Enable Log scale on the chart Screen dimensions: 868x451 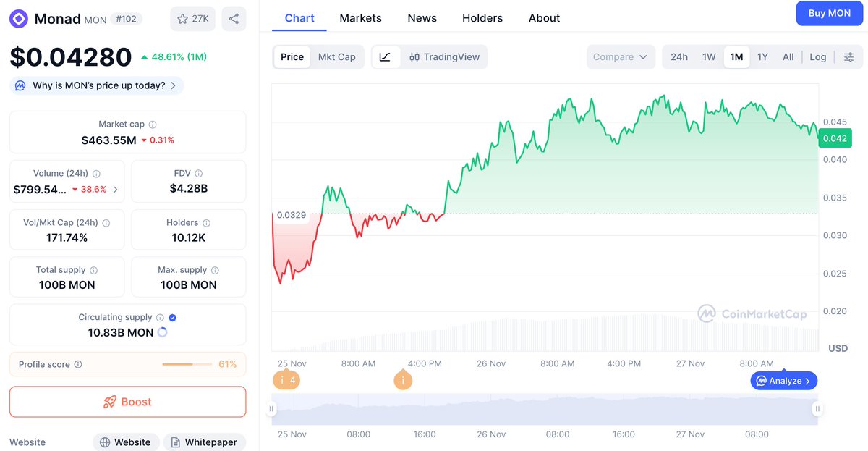817,56
